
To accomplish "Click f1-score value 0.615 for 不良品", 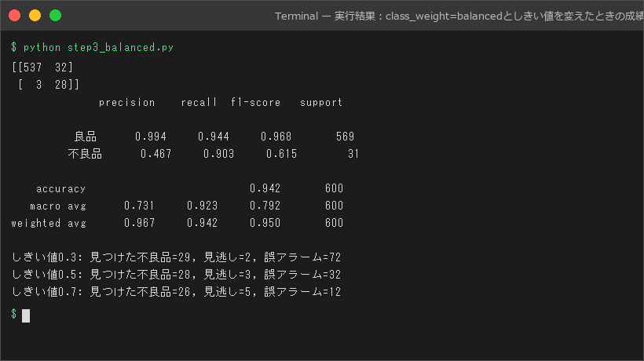I will click(x=281, y=154).
